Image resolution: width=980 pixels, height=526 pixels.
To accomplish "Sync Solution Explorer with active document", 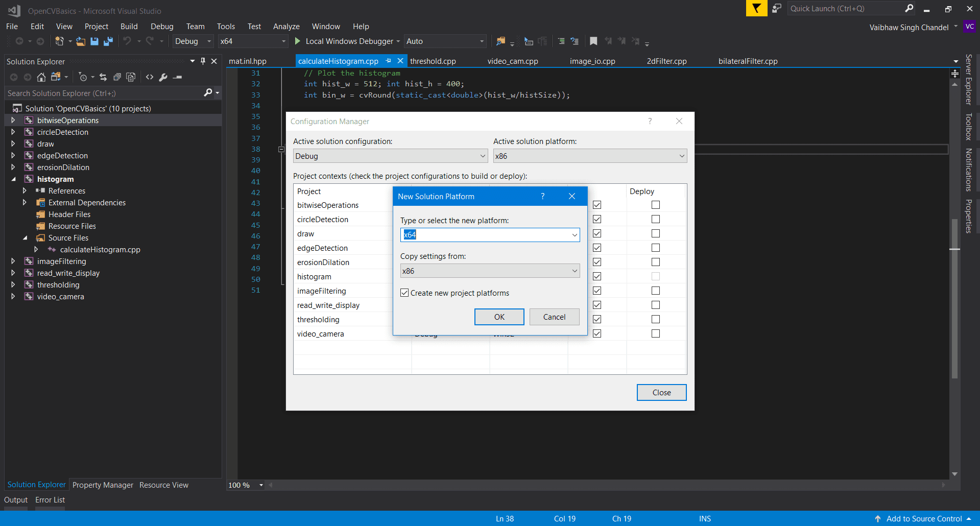I will pos(103,77).
